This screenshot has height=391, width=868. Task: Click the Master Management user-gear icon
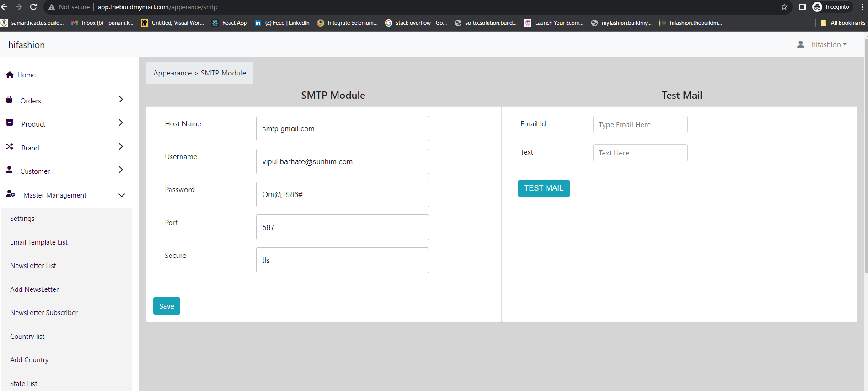11,194
